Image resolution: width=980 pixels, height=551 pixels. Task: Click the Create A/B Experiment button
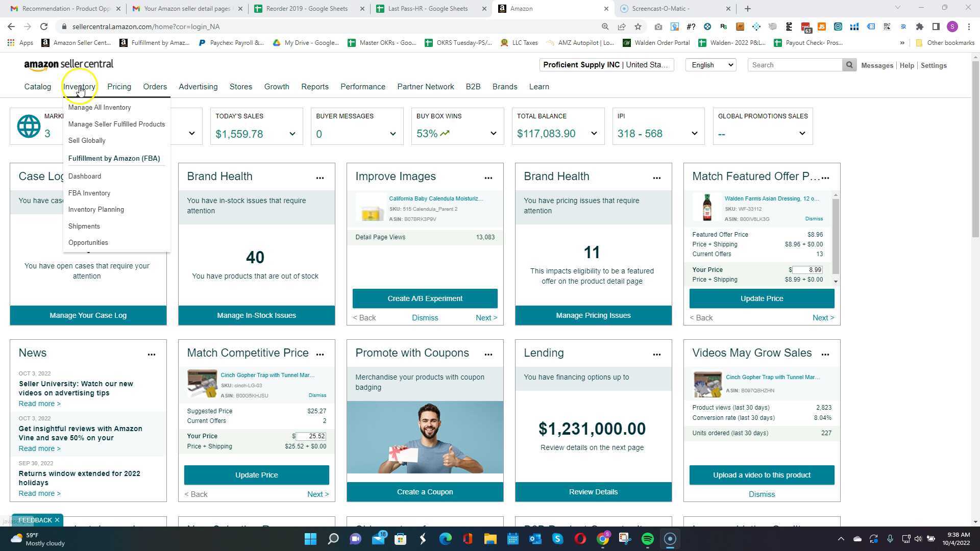click(x=425, y=298)
